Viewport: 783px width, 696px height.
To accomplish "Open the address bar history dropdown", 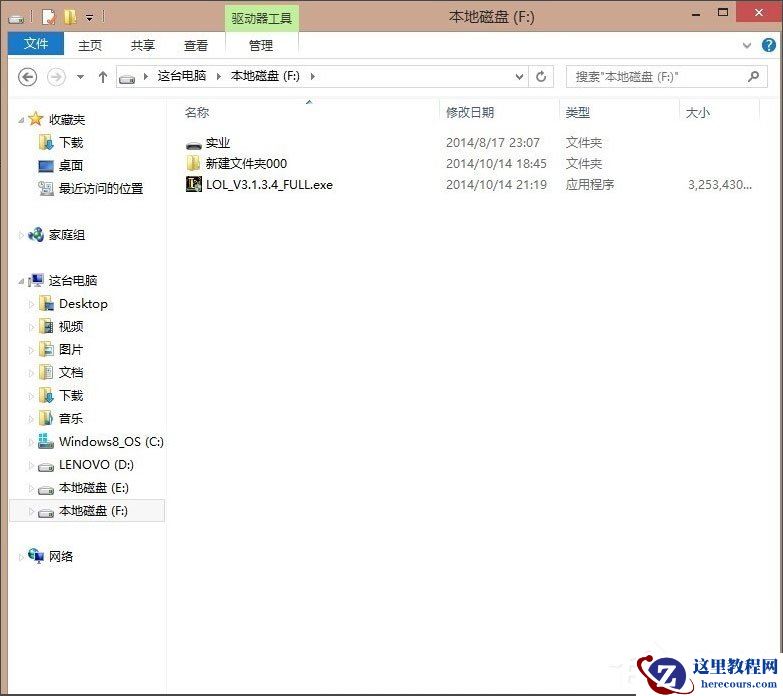I will click(x=519, y=77).
